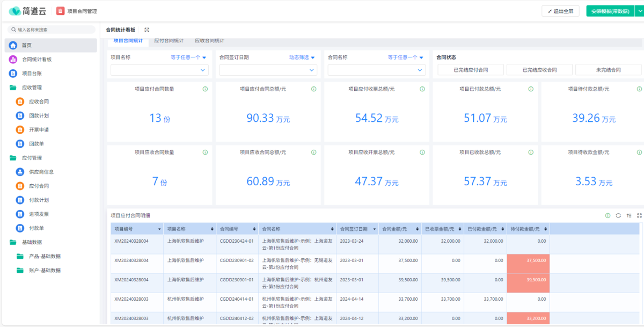Click info icon on 项目待收款金额/元 card

coord(639,152)
